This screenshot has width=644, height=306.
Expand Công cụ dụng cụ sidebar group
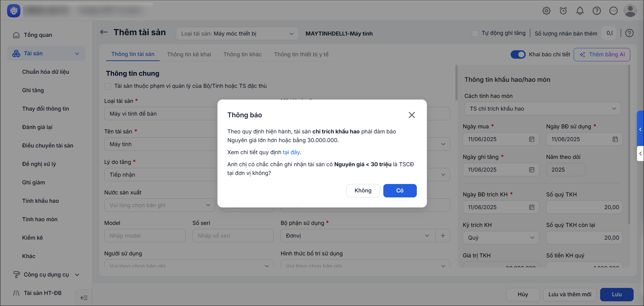click(x=46, y=274)
